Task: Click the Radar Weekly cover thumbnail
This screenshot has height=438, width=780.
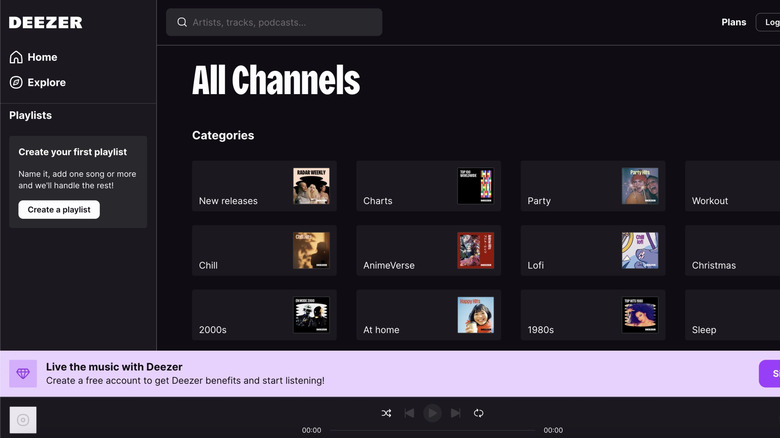Action: pos(311,186)
